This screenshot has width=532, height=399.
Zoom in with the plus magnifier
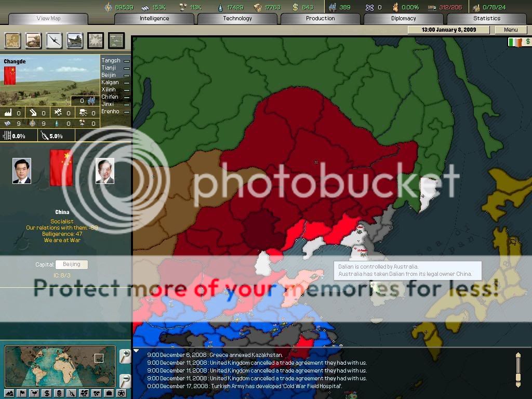pyautogui.click(x=125, y=356)
